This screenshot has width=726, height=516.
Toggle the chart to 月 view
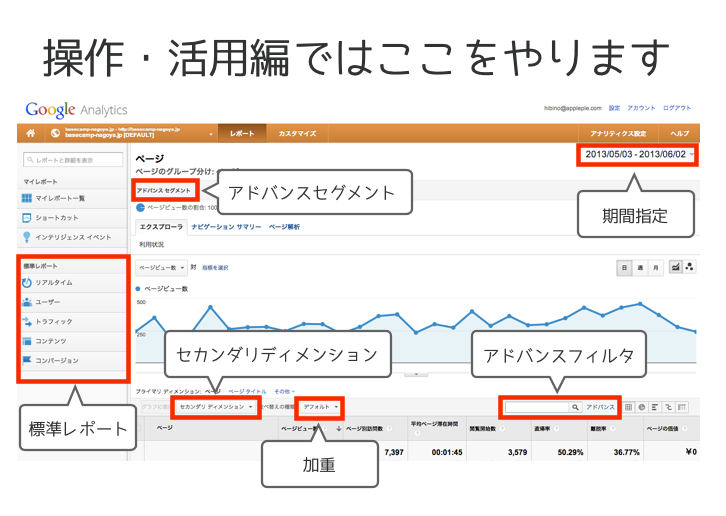(x=656, y=268)
